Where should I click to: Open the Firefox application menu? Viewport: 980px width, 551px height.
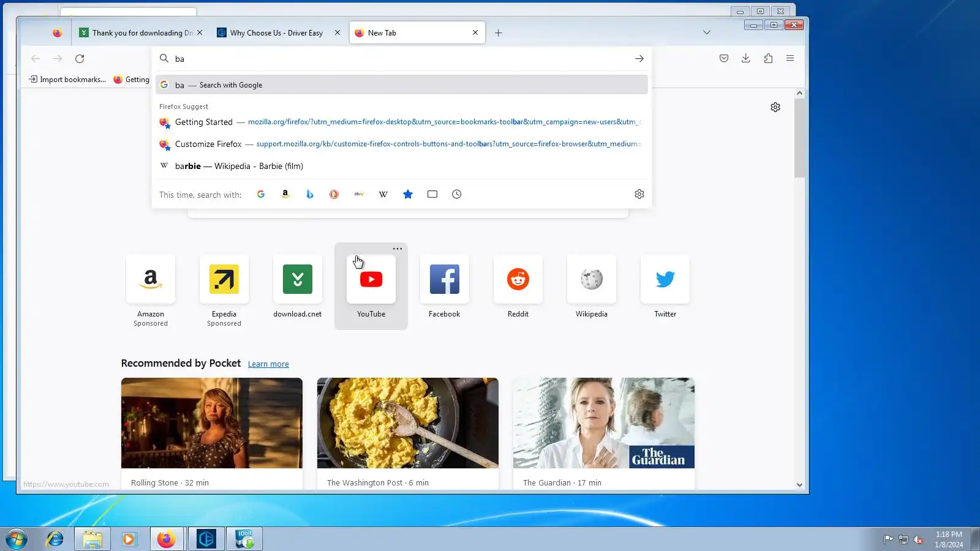coord(790,58)
